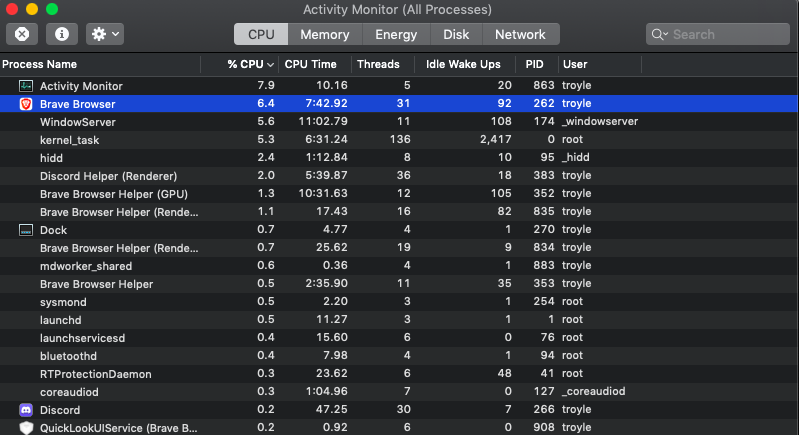Image resolution: width=799 pixels, height=435 pixels.
Task: Click the _hidd user cell
Action: (x=575, y=157)
